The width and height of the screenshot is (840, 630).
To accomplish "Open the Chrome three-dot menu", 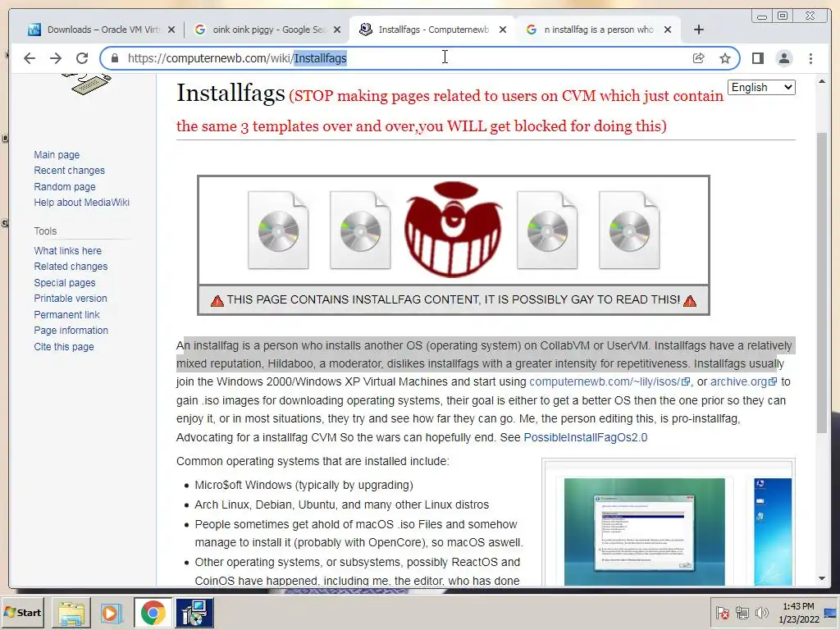I will pyautogui.click(x=810, y=58).
